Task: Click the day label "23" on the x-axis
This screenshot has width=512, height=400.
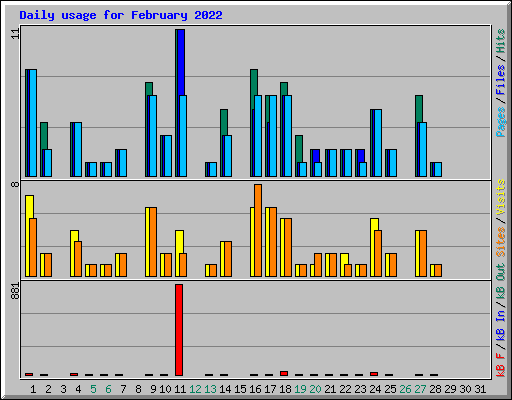Action: point(360,389)
